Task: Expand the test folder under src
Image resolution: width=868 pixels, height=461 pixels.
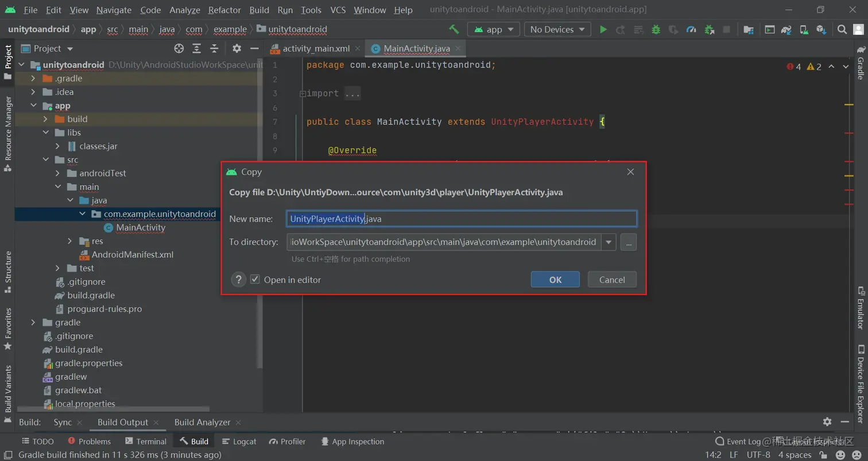Action: [x=57, y=268]
